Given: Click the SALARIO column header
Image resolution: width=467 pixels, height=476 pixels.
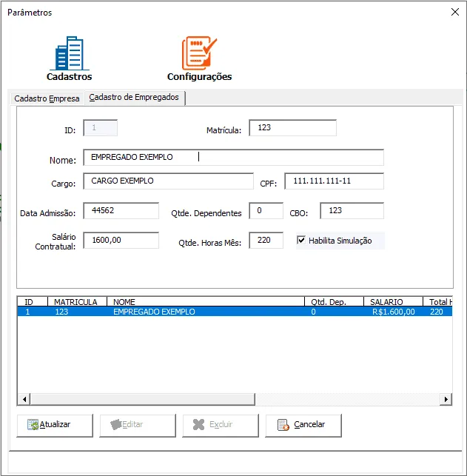Looking at the screenshot, I should tap(393, 302).
